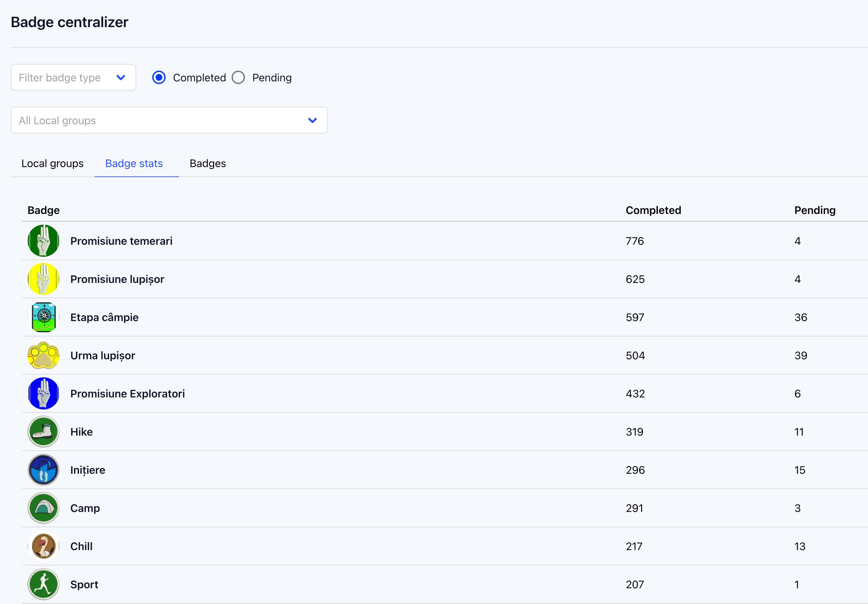Click the Etapa câmpie compass badge icon
Screen dimensions: 868x604
[x=44, y=317]
